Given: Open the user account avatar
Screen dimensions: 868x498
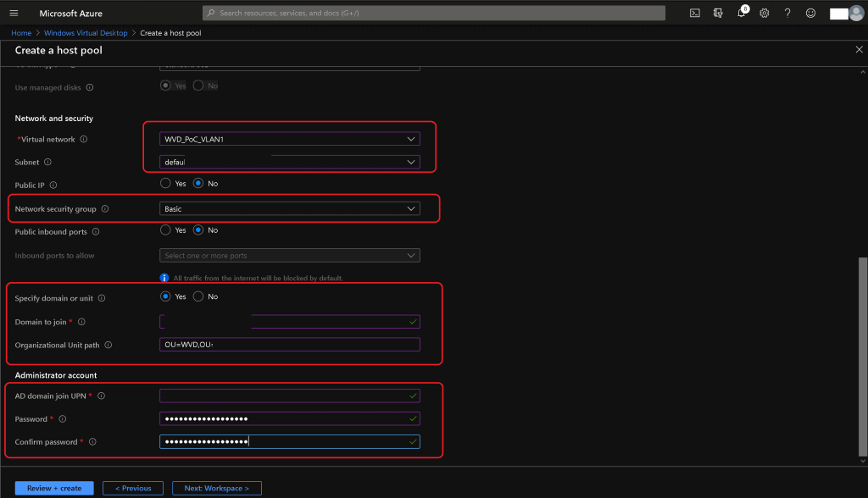Looking at the screenshot, I should click(x=856, y=14).
